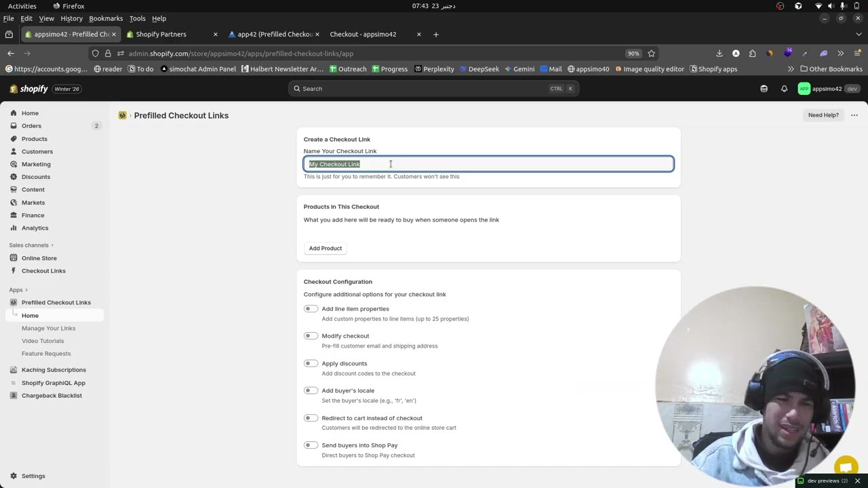
Task: Bookmark this page with star icon
Action: coord(651,54)
